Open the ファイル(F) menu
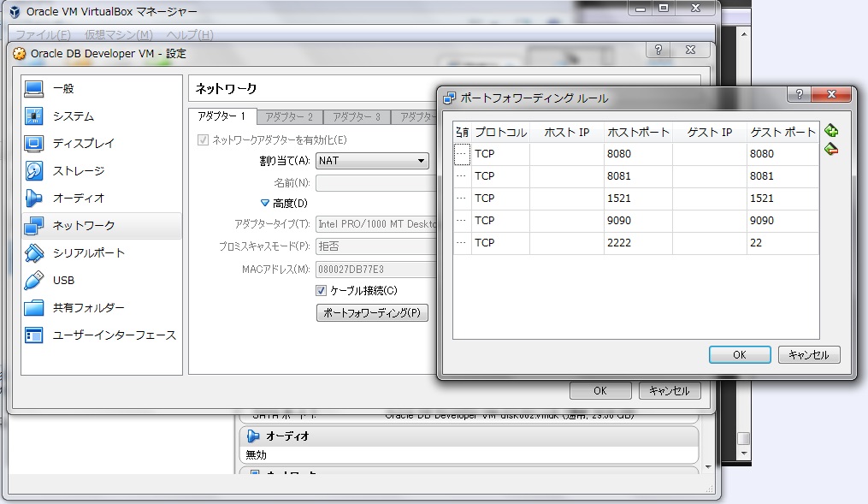868x504 pixels. tap(43, 35)
